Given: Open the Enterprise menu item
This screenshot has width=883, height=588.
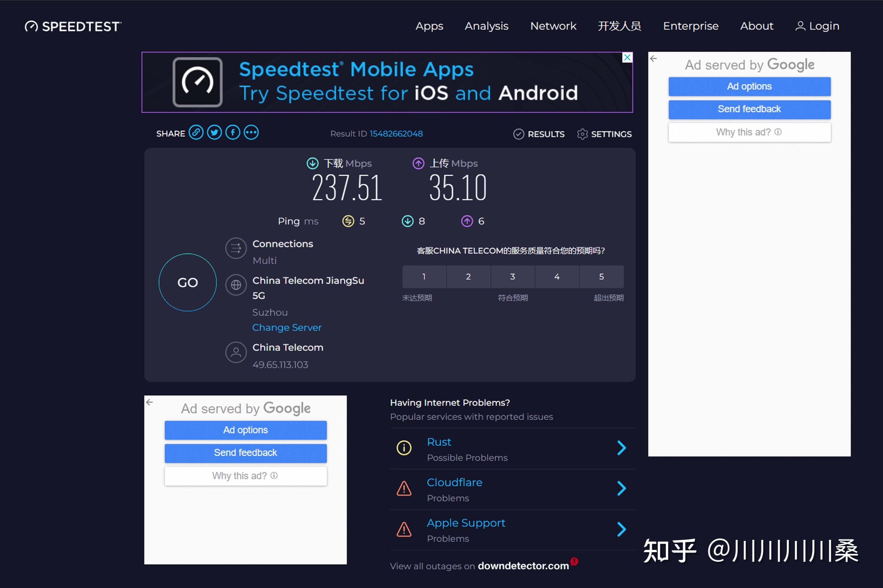Looking at the screenshot, I should [690, 26].
